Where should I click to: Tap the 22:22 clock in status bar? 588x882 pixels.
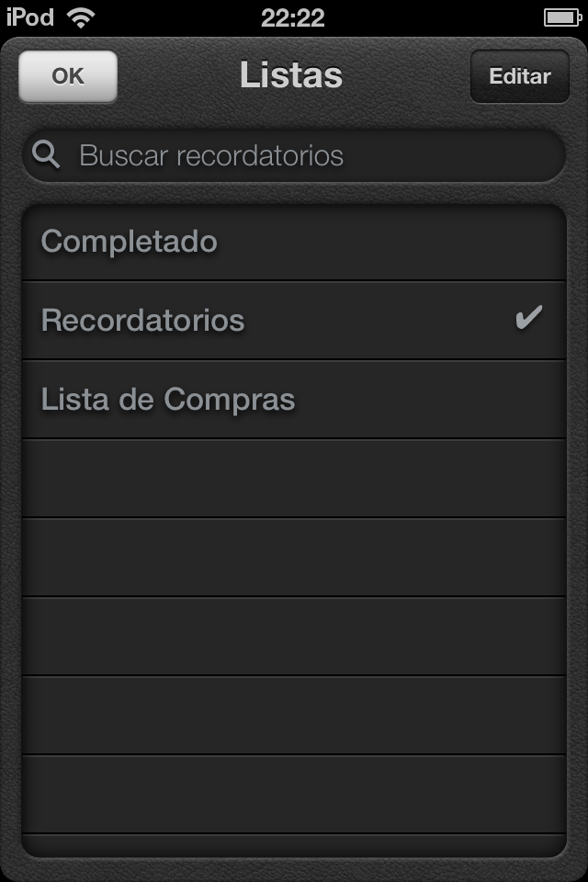292,18
